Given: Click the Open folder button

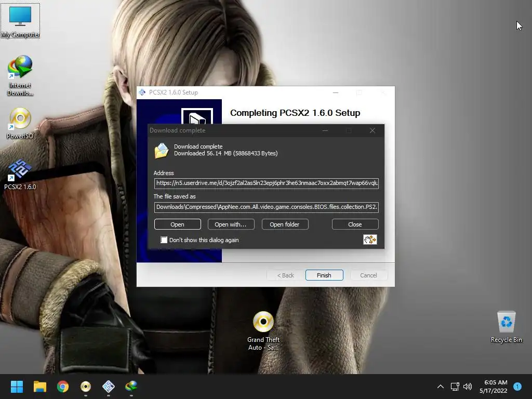Looking at the screenshot, I should [x=285, y=224].
